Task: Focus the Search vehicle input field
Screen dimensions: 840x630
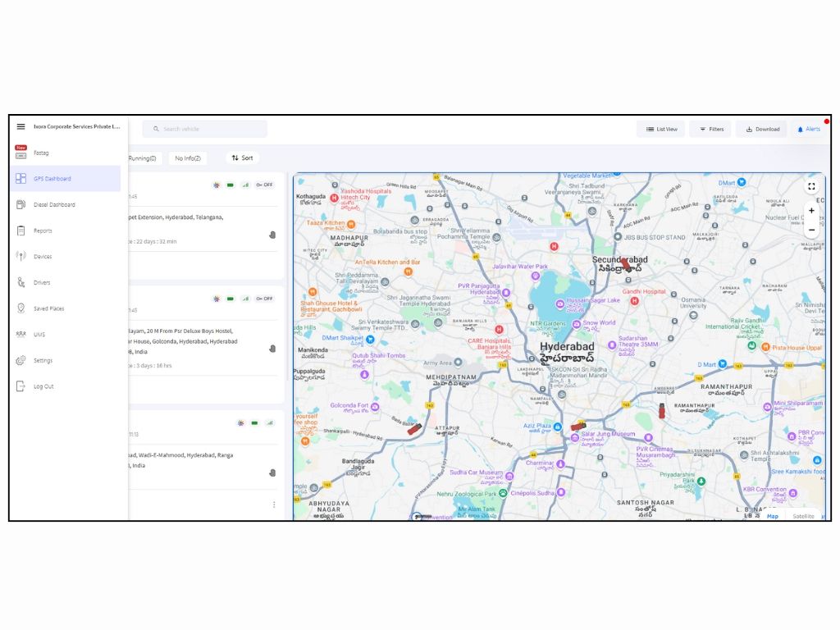Action: (x=204, y=129)
